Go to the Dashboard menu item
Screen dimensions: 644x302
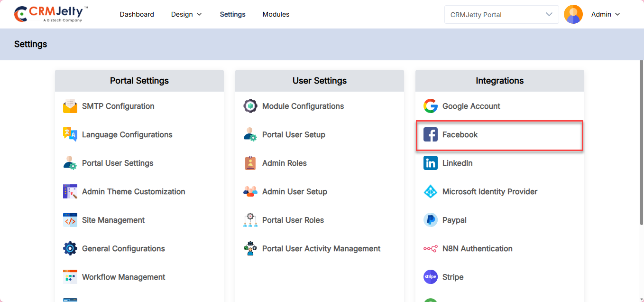(x=137, y=14)
